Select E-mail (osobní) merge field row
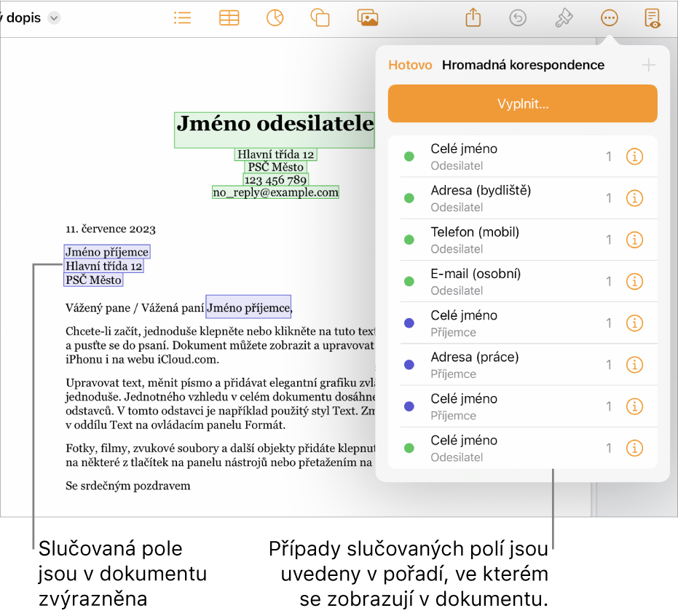 [x=522, y=281]
